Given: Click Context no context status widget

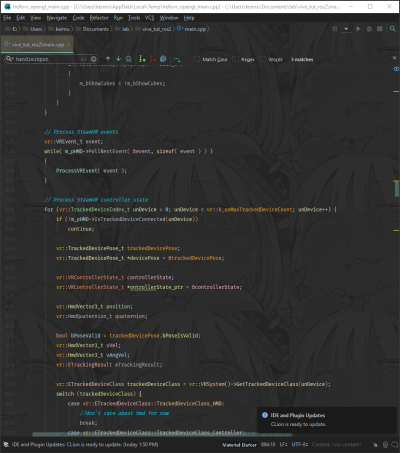Looking at the screenshot, I should pyautogui.click(x=336, y=445).
